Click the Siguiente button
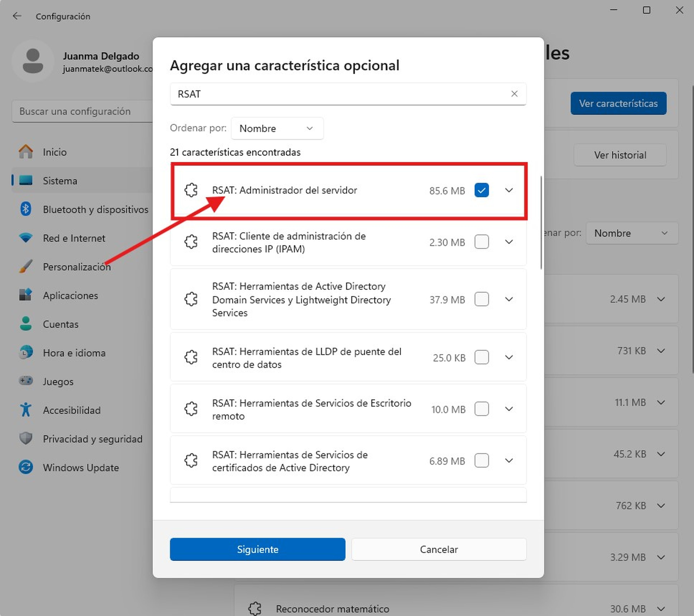The height and width of the screenshot is (616, 694). click(x=257, y=549)
